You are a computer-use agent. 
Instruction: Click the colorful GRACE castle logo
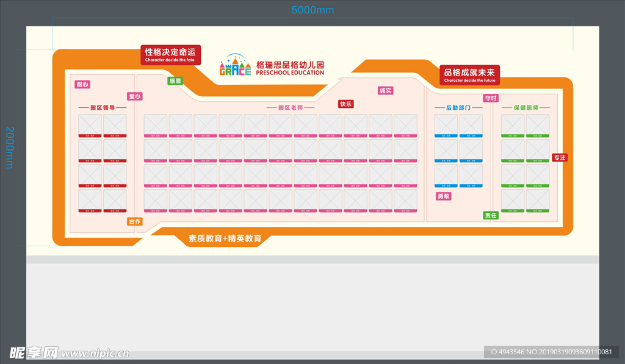236,66
